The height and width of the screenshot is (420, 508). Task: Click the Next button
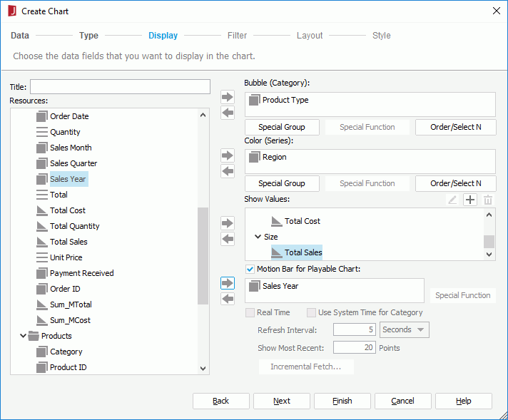click(282, 401)
